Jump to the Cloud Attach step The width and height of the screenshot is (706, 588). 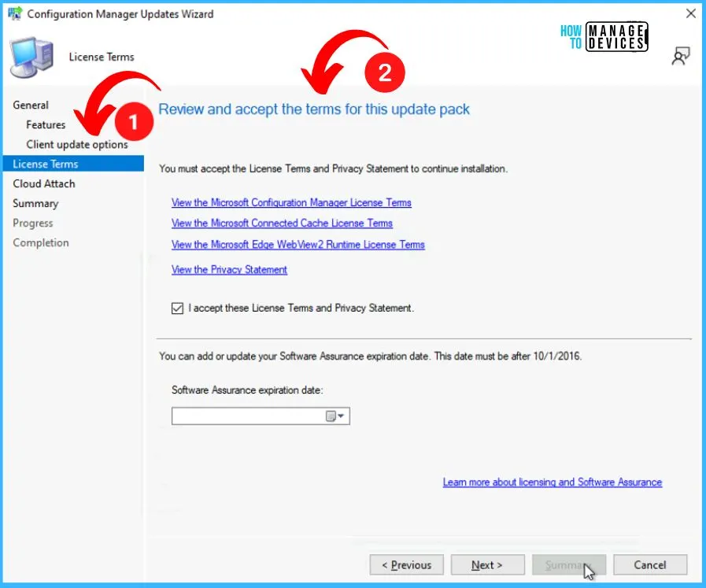pyautogui.click(x=44, y=183)
